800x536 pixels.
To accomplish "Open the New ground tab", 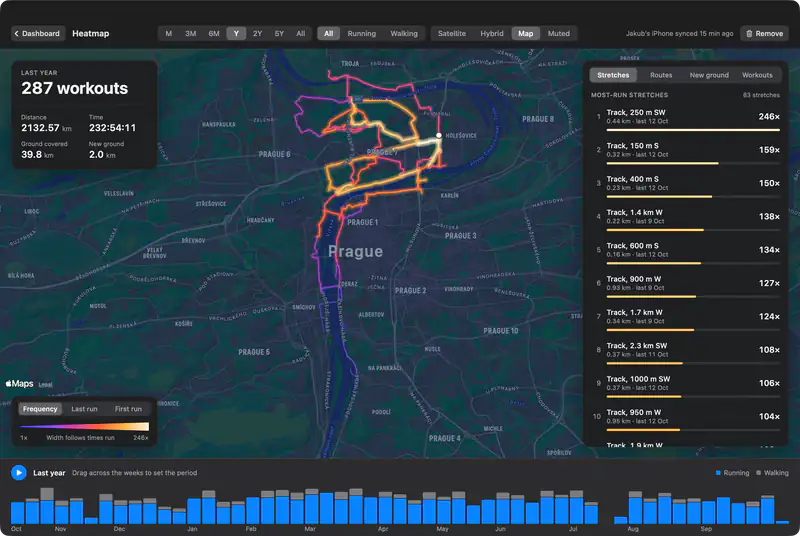I will [x=709, y=75].
